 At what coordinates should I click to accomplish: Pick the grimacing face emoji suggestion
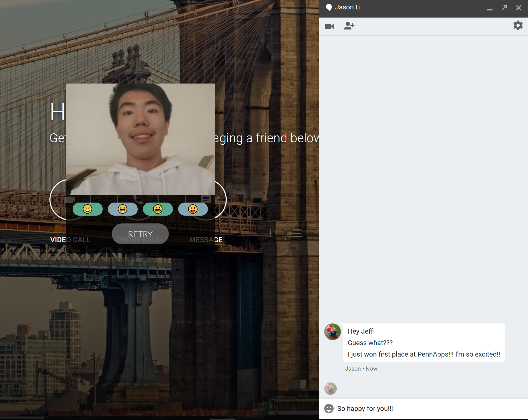158,209
